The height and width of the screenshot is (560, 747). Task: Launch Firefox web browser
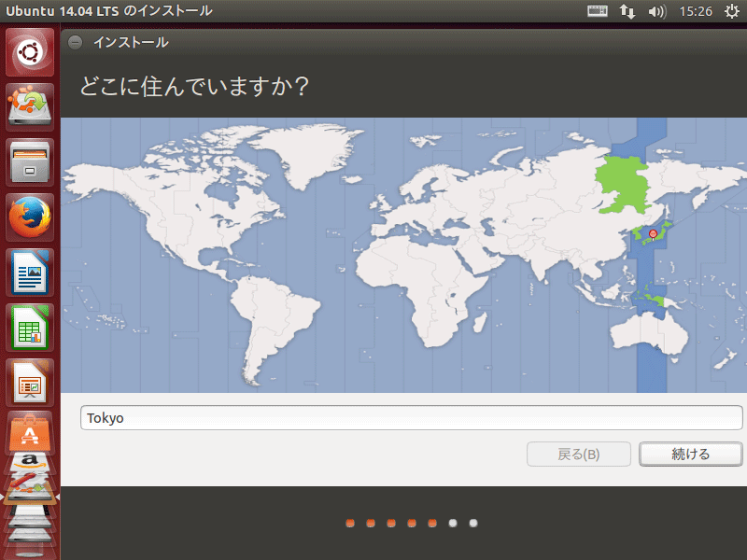30,217
